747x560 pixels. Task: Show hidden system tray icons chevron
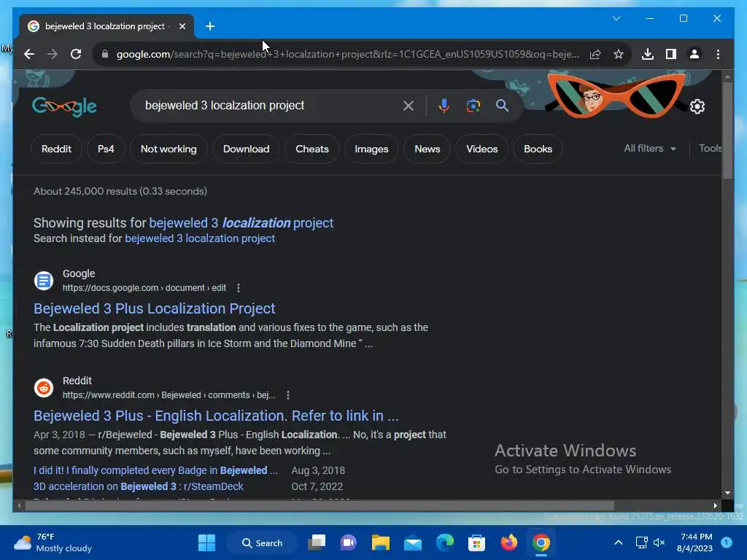619,542
